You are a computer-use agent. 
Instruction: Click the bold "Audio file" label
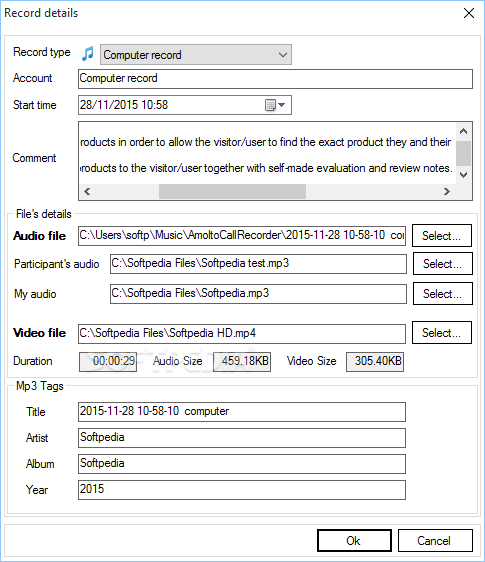click(x=39, y=236)
